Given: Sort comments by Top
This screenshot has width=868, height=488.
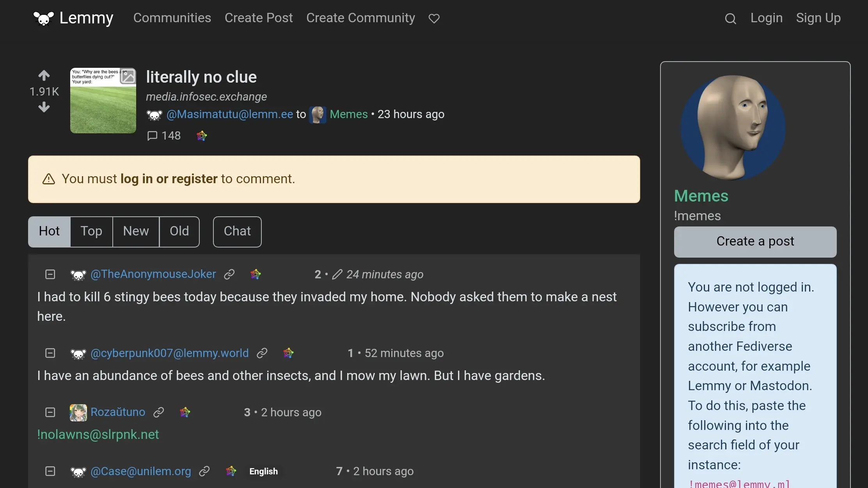Looking at the screenshot, I should pyautogui.click(x=91, y=232).
